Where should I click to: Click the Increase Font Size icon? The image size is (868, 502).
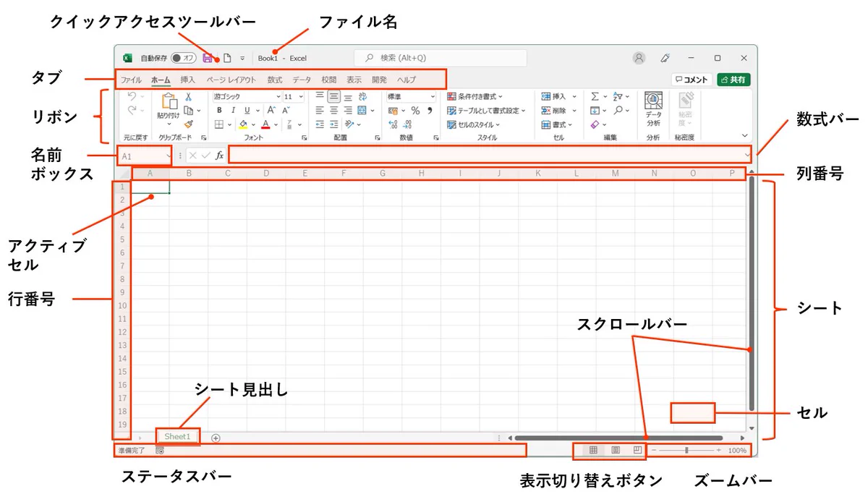point(271,110)
